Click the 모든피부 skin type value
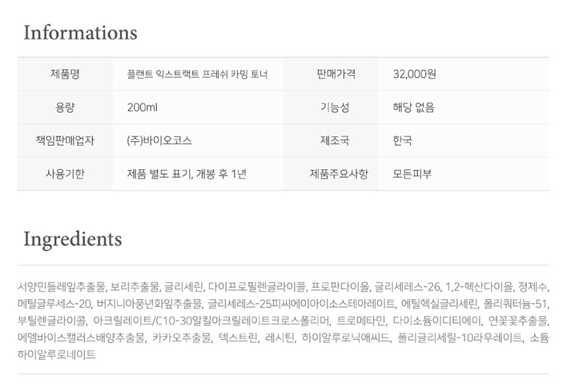The width and height of the screenshot is (567, 392). coord(413,174)
